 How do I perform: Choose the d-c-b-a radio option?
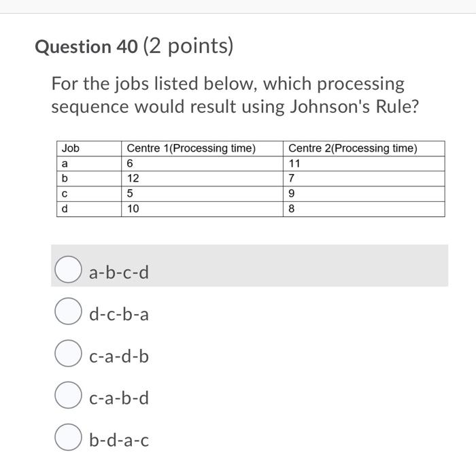(x=68, y=311)
